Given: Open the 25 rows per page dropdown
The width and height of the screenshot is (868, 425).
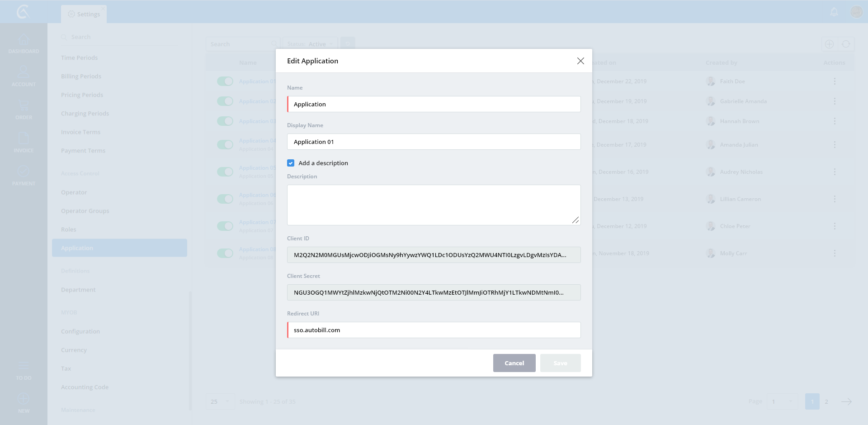Looking at the screenshot, I should click(x=220, y=401).
